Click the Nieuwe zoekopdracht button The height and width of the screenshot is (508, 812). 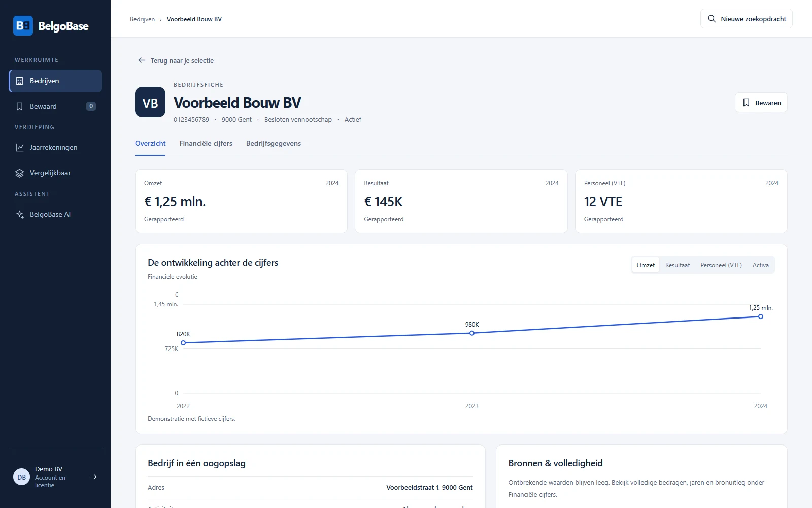coord(746,19)
